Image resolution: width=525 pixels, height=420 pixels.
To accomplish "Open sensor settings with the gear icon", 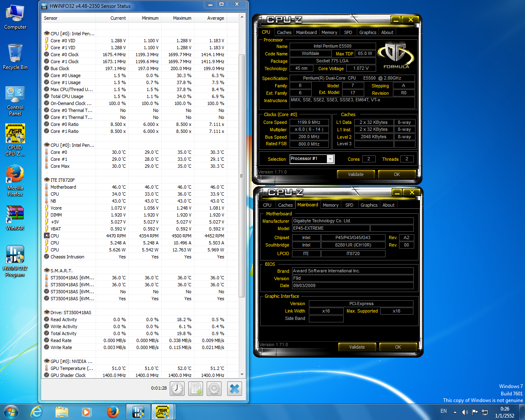I will (x=214, y=388).
